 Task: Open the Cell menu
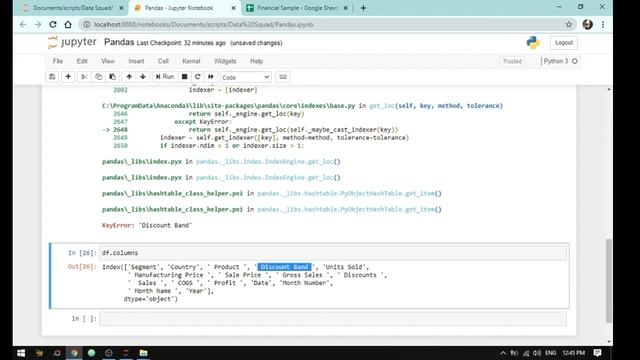tap(163, 61)
